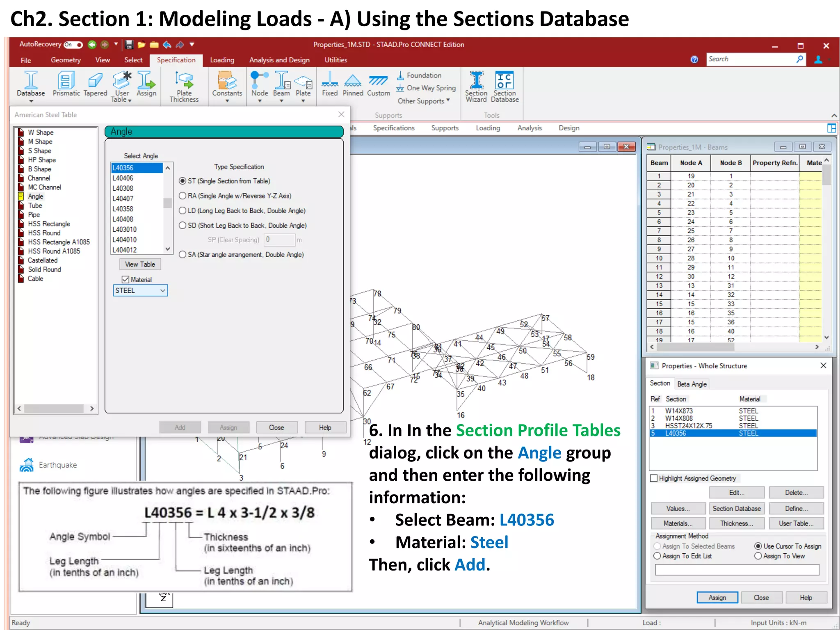This screenshot has width=840, height=630.
Task: Uncheck the Material checkbox
Action: click(x=126, y=280)
